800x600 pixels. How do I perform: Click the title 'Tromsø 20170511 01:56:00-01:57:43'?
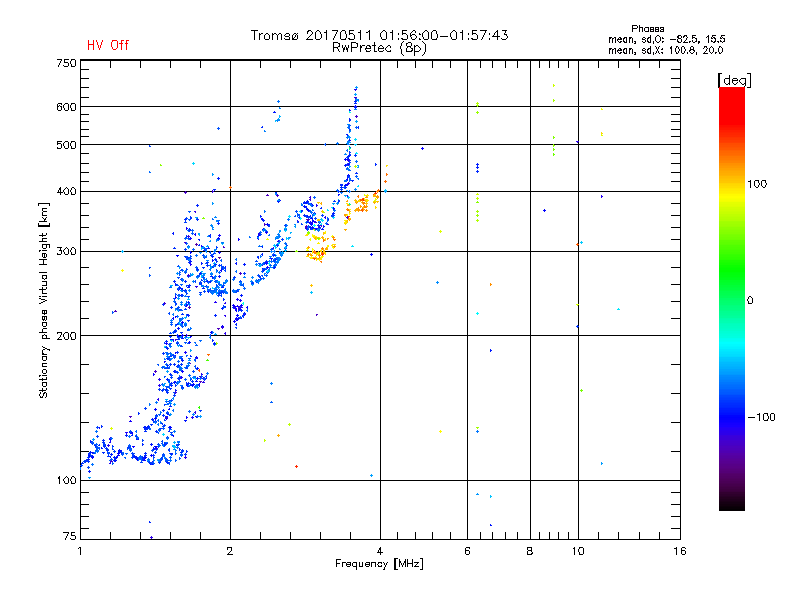[x=380, y=35]
